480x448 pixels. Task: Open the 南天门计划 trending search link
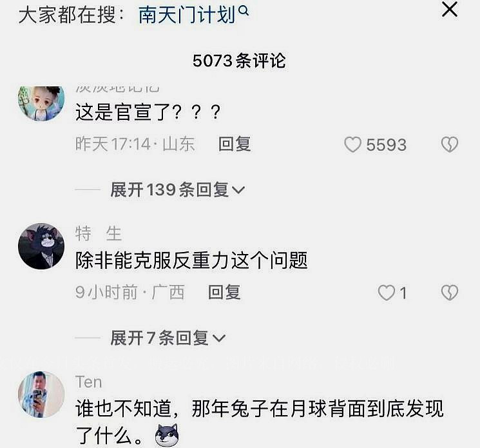coord(187,15)
